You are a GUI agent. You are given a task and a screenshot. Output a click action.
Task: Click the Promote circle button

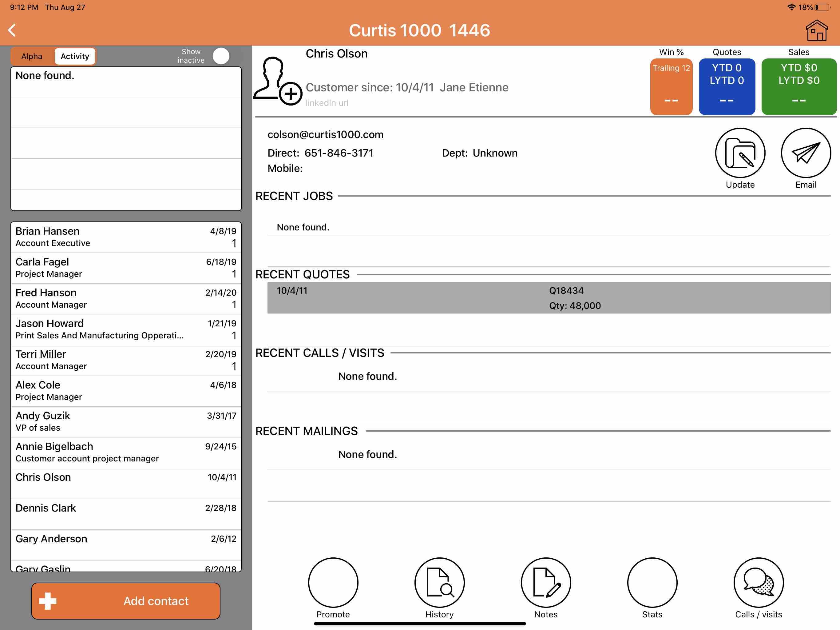click(333, 582)
